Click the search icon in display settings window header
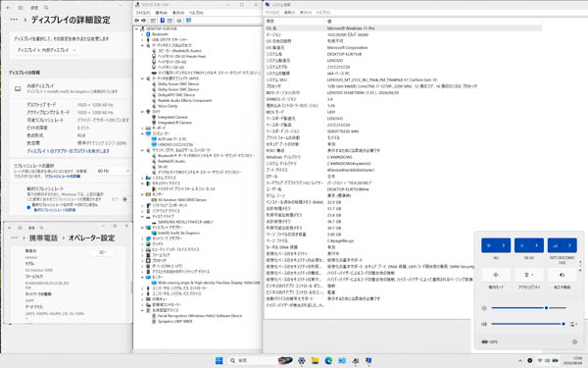Image resolution: width=588 pixels, height=368 pixels. tap(46, 8)
